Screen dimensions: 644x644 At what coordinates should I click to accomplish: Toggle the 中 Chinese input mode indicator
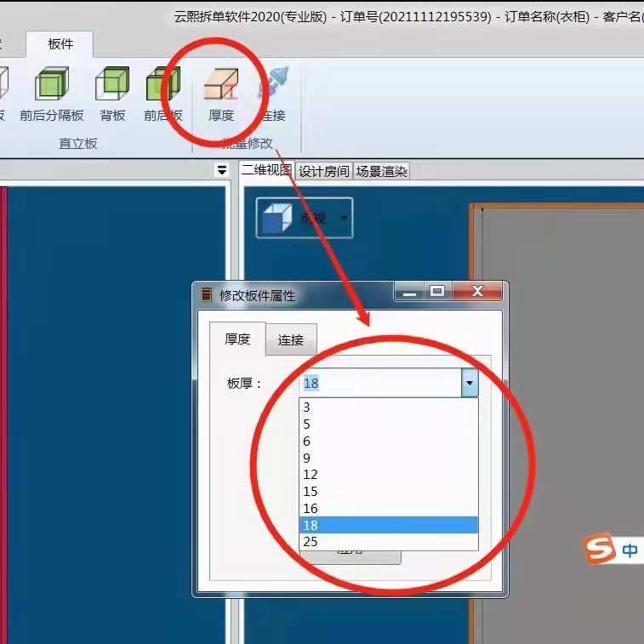click(630, 550)
